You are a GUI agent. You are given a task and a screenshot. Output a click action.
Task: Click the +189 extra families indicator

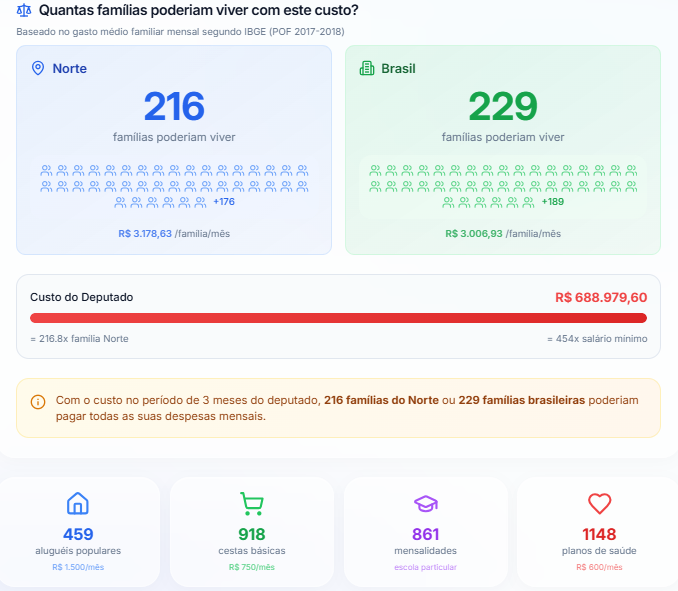pyautogui.click(x=552, y=202)
